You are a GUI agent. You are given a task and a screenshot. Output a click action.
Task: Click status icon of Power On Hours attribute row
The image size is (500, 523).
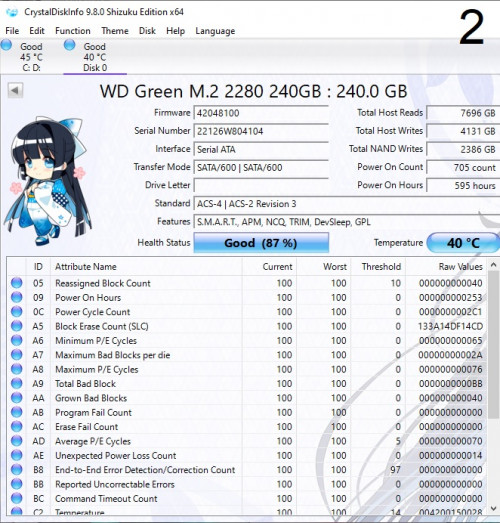pos(16,297)
